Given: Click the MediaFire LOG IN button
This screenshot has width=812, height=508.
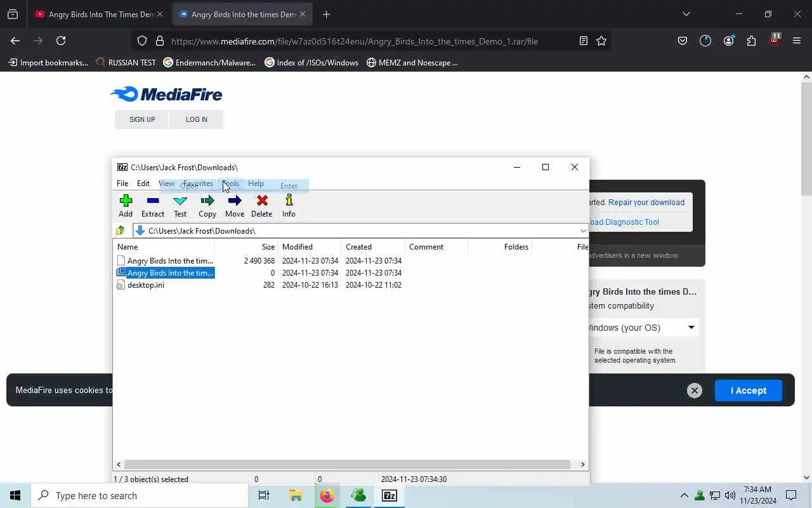Looking at the screenshot, I should (x=197, y=119).
